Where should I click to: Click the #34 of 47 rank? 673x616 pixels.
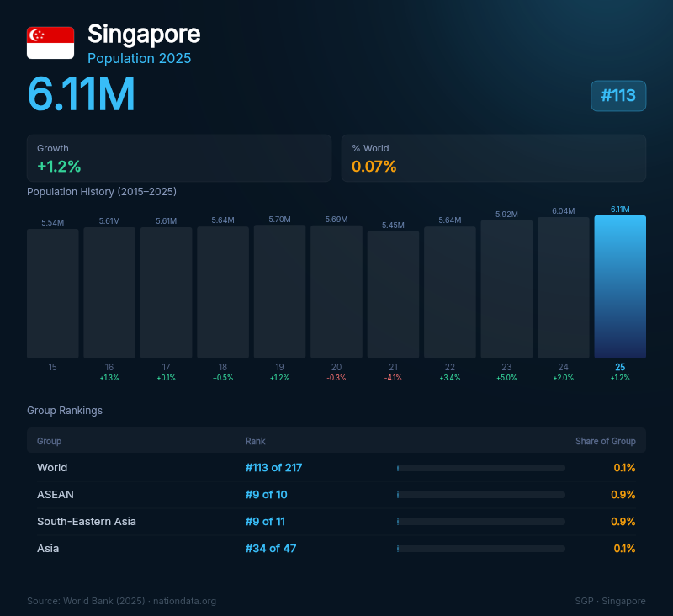tap(271, 548)
